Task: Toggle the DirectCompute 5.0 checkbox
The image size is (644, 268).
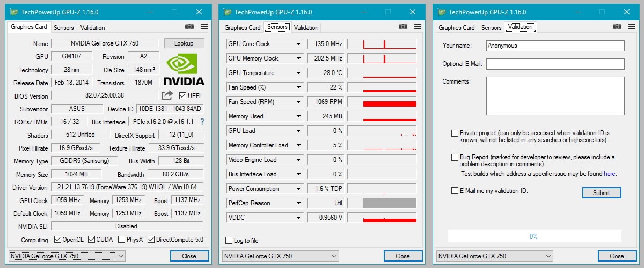Action: click(x=151, y=240)
